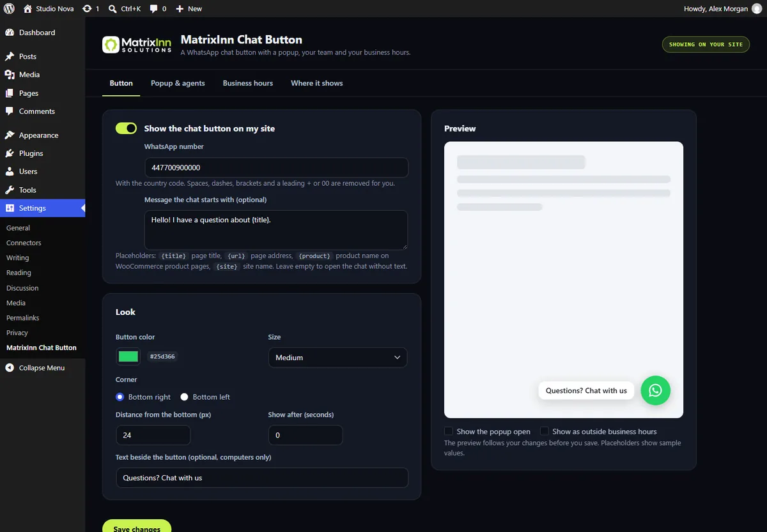This screenshot has height=532, width=767.
Task: Click the Dashboard icon in sidebar
Action: pyautogui.click(x=10, y=33)
